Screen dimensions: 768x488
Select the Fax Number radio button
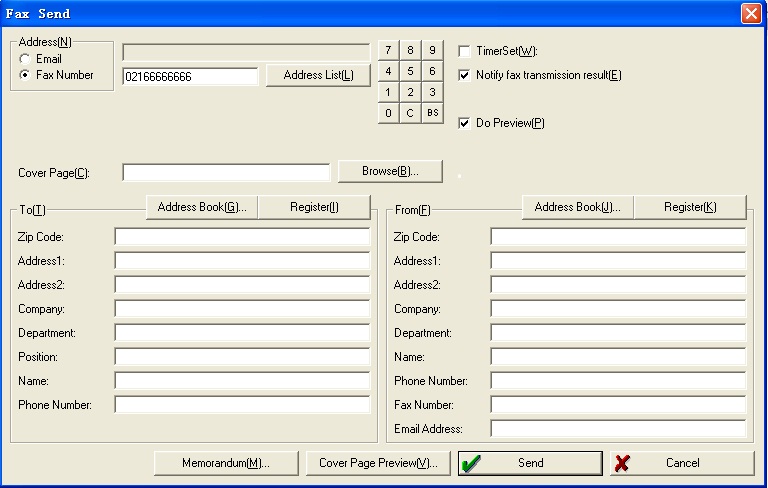(x=25, y=75)
